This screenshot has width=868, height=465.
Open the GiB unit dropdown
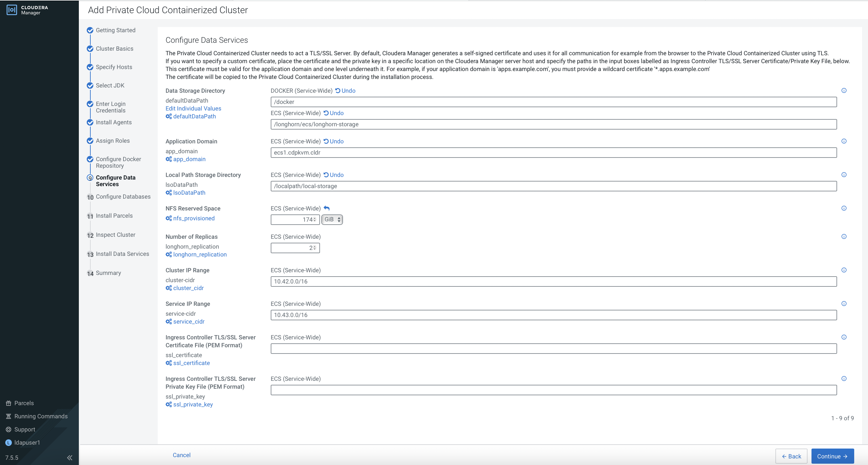pyautogui.click(x=332, y=220)
